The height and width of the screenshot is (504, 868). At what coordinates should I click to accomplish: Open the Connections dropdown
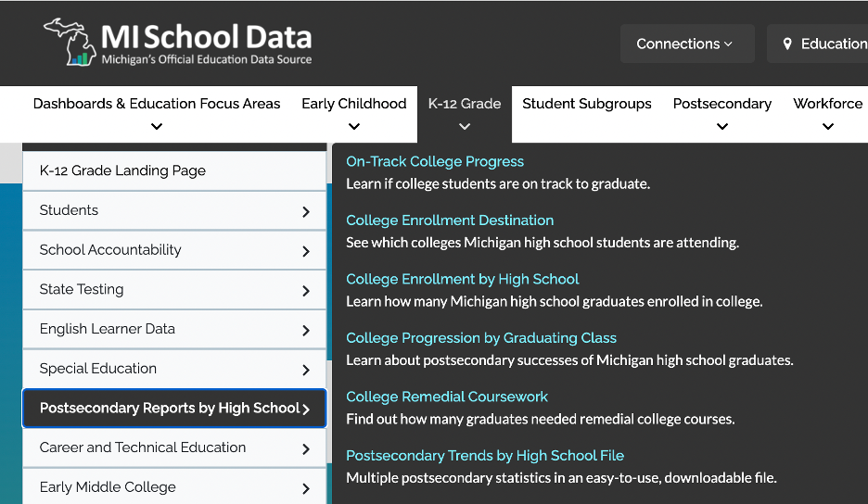click(687, 44)
